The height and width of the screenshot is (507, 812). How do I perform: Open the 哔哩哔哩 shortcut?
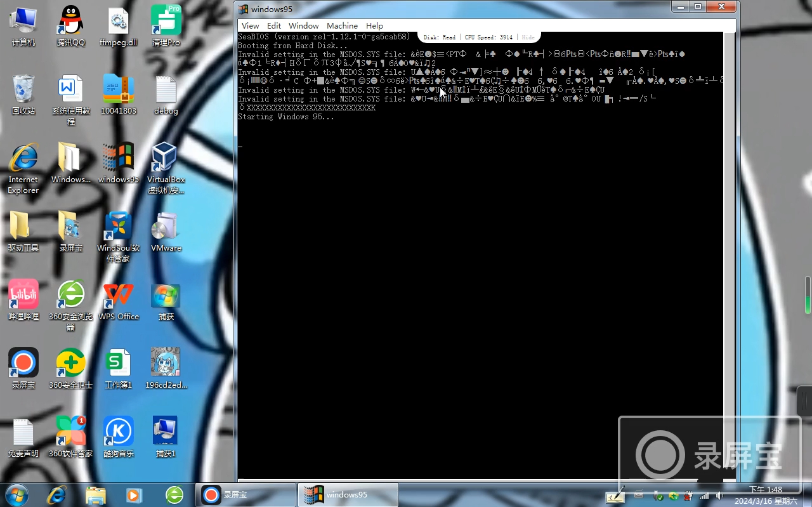[x=23, y=301]
